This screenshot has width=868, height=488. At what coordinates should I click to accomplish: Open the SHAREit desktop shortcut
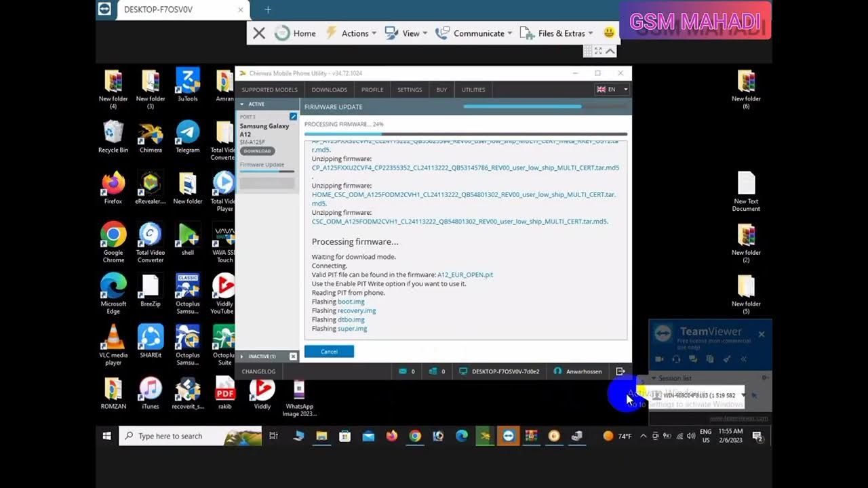point(151,341)
